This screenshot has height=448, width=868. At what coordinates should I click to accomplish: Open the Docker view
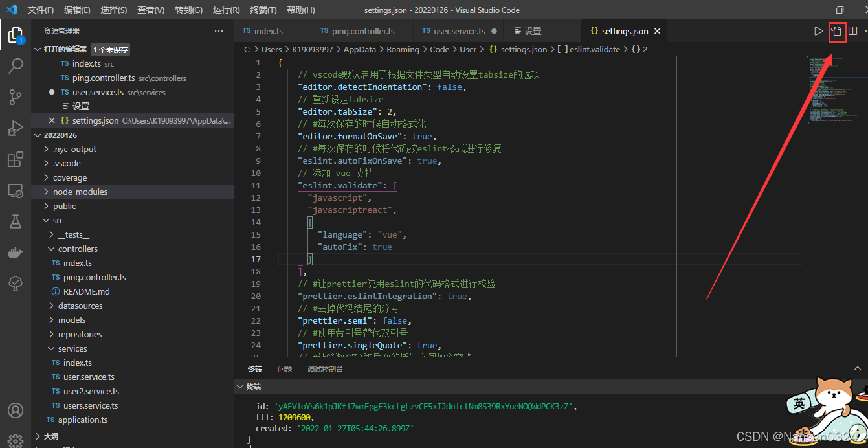(x=16, y=252)
